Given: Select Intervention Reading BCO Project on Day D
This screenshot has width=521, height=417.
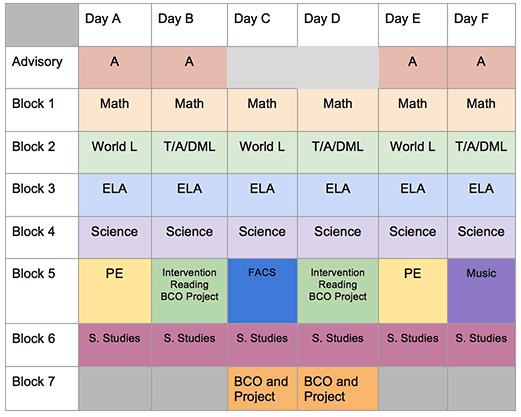Looking at the screenshot, I should (338, 291).
